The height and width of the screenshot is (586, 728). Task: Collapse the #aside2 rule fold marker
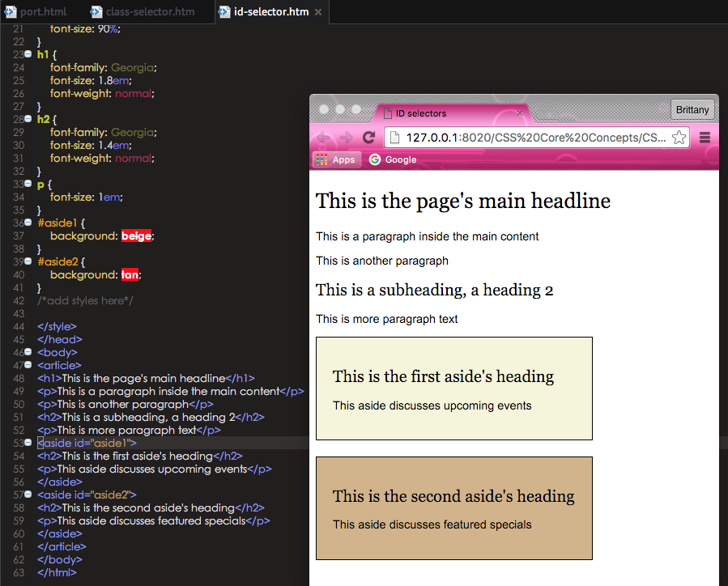pos(28,261)
